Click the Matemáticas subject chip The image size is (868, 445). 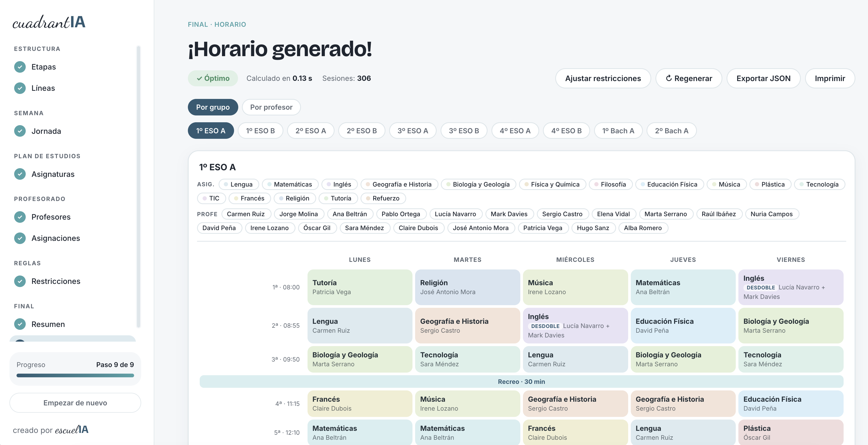click(290, 184)
